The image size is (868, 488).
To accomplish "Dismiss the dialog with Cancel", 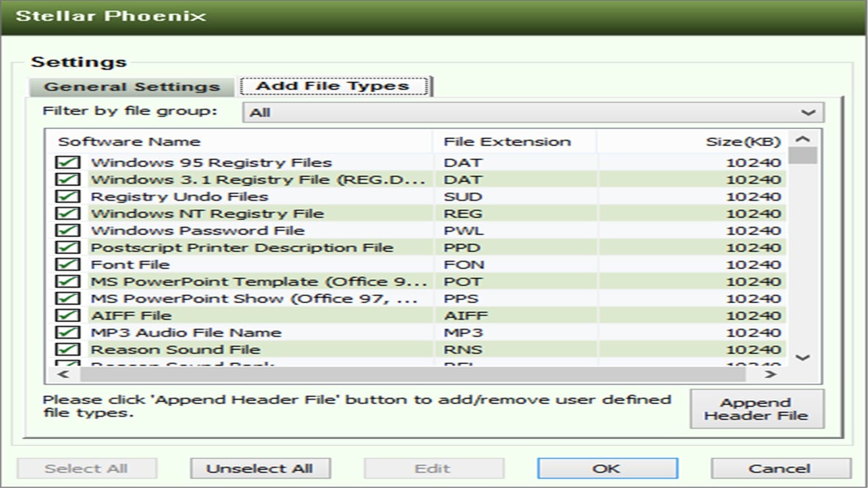I will [780, 468].
